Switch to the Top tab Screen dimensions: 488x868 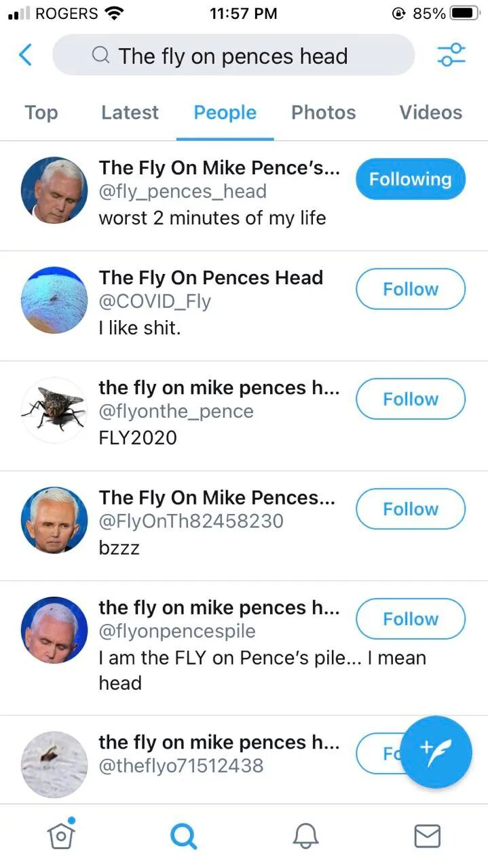(x=41, y=113)
